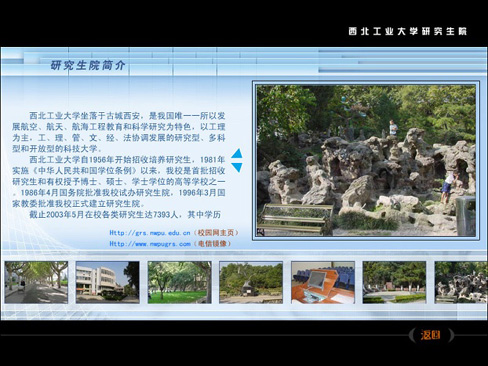
Task: Select the lecture hall computer desk thumbnail
Action: tap(323, 282)
